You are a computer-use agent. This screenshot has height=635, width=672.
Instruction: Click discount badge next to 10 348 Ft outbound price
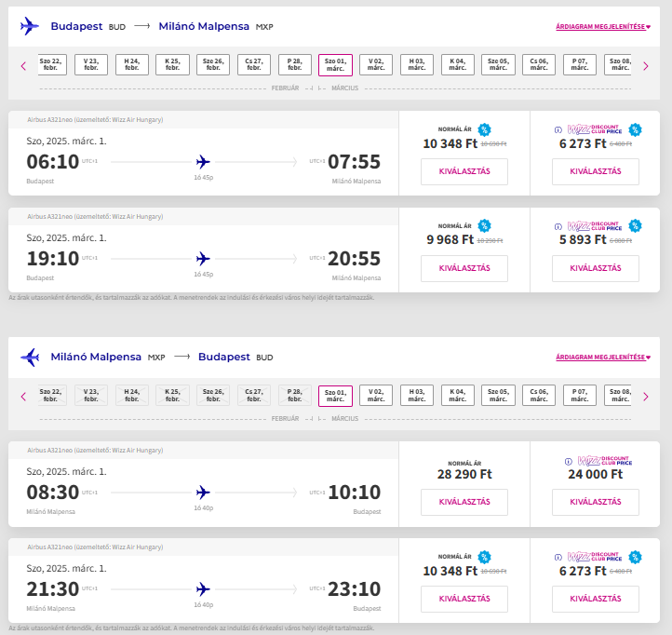click(x=484, y=130)
